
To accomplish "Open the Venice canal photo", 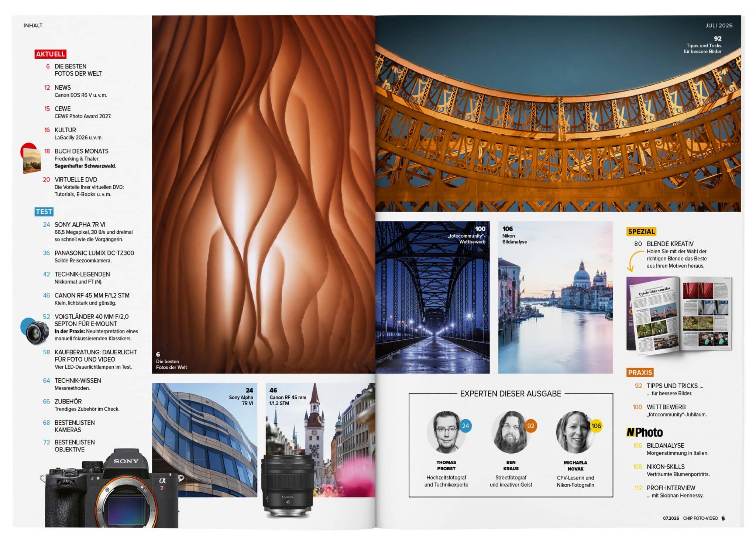I will pos(556,298).
